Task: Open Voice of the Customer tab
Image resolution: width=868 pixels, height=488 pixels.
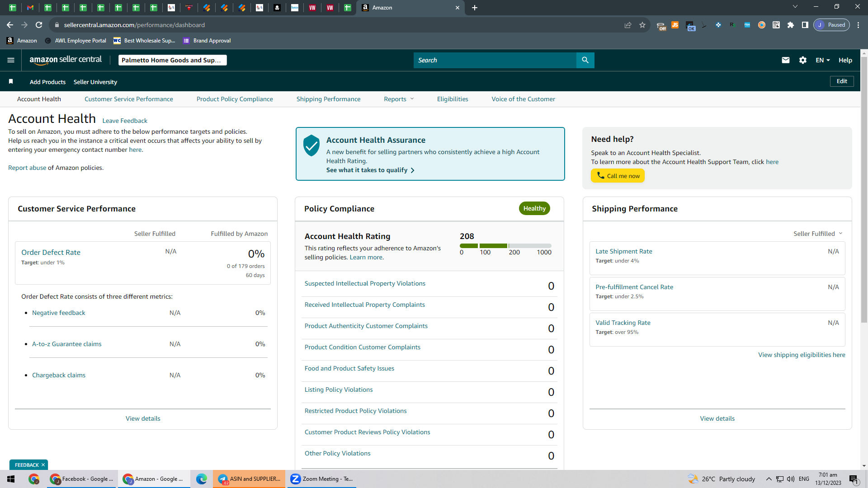Action: [x=524, y=99]
